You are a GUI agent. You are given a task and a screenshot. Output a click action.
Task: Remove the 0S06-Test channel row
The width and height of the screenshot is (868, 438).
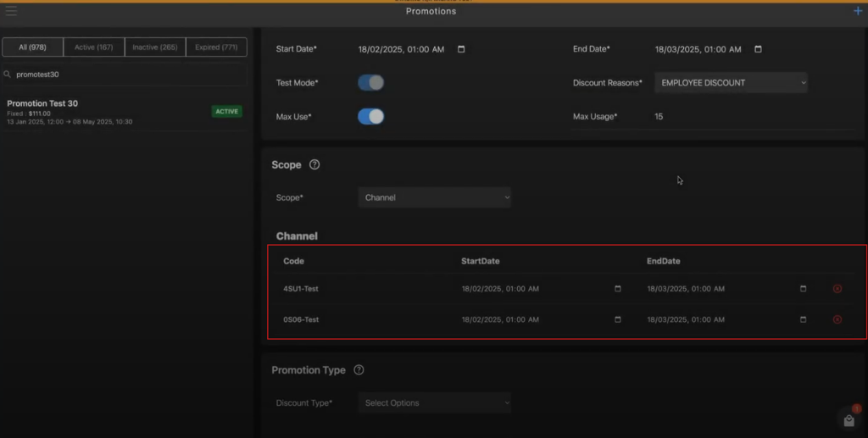(837, 319)
